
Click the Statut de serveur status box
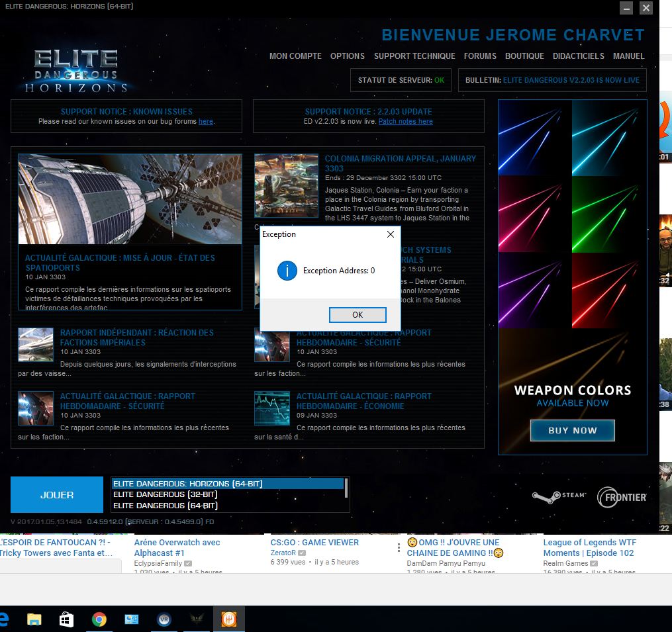pyautogui.click(x=401, y=80)
